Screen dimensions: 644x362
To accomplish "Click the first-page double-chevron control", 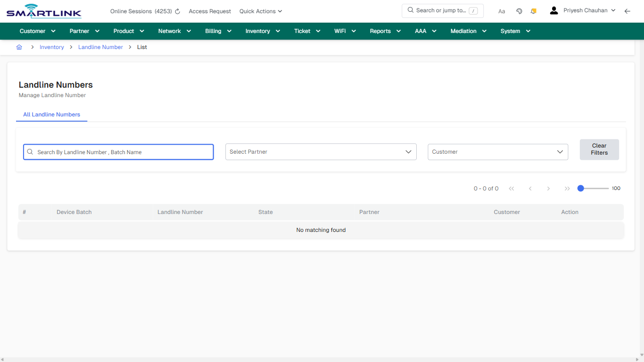I will click(x=512, y=188).
